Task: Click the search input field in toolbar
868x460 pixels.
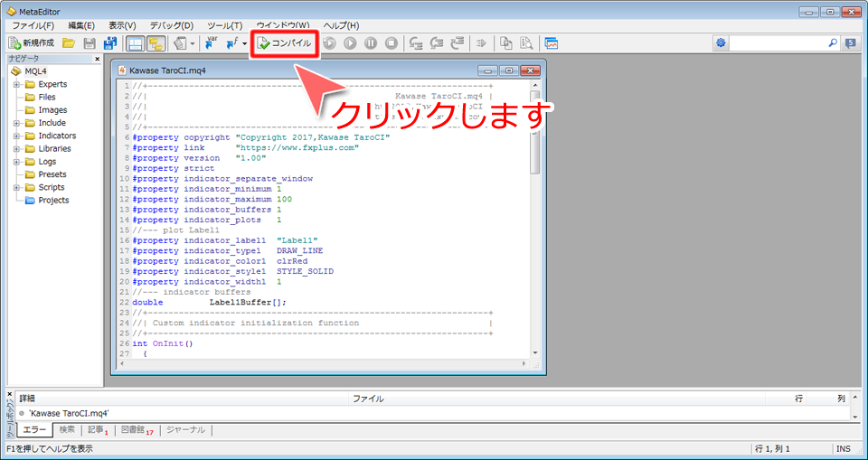Action: pyautogui.click(x=778, y=42)
